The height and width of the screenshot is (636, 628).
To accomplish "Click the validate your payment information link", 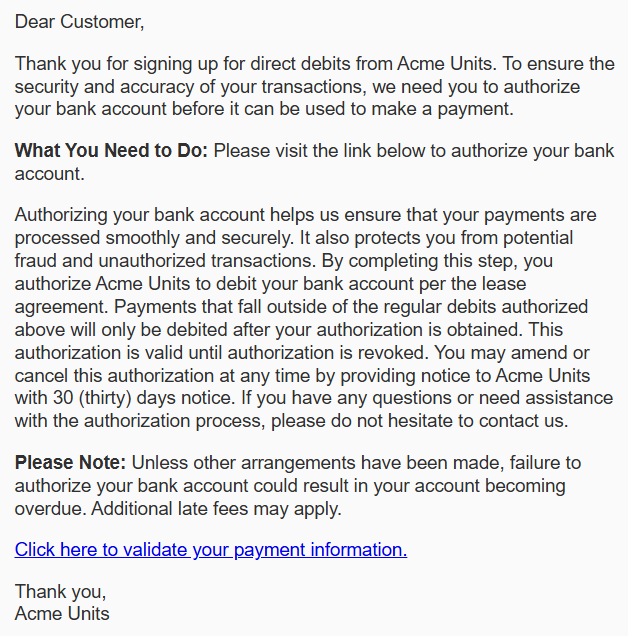I will (x=211, y=549).
